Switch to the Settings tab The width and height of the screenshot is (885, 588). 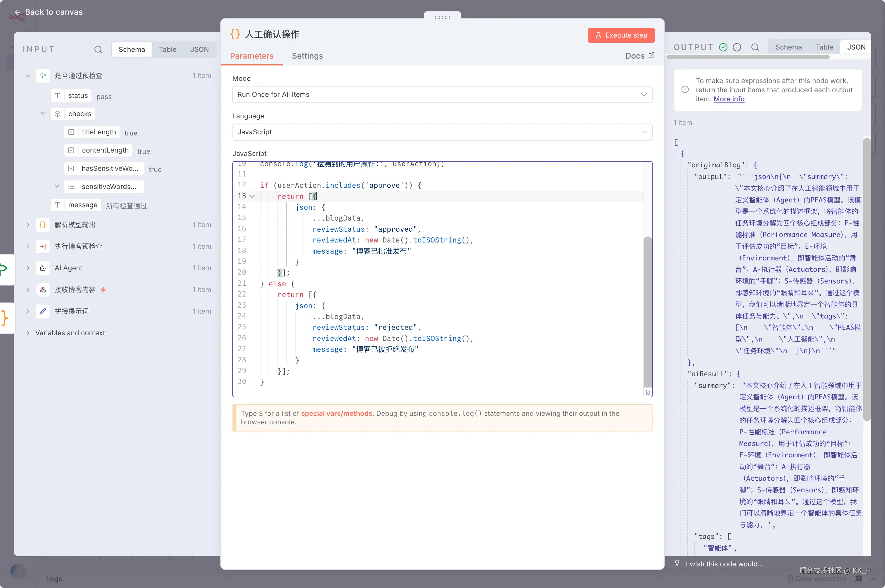tap(307, 56)
